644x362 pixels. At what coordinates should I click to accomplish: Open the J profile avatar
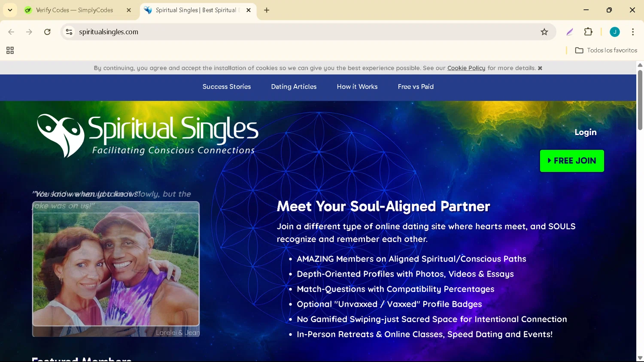click(x=615, y=32)
